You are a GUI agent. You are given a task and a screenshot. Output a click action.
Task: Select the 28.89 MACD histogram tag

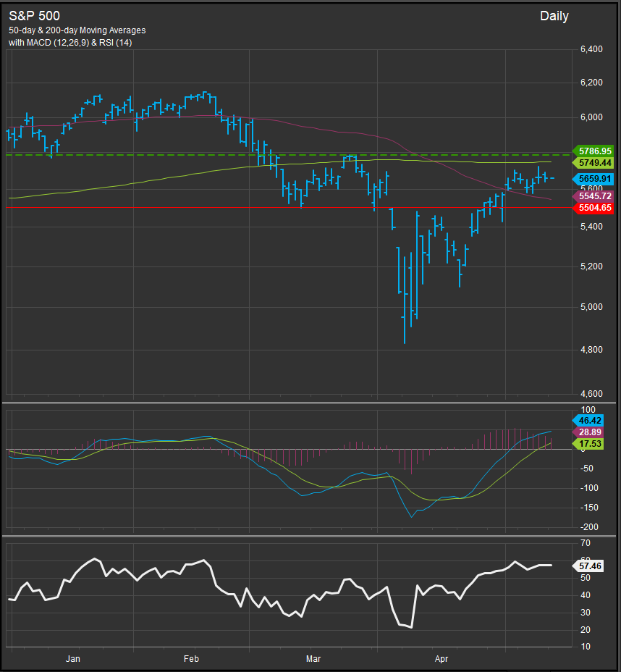point(588,432)
